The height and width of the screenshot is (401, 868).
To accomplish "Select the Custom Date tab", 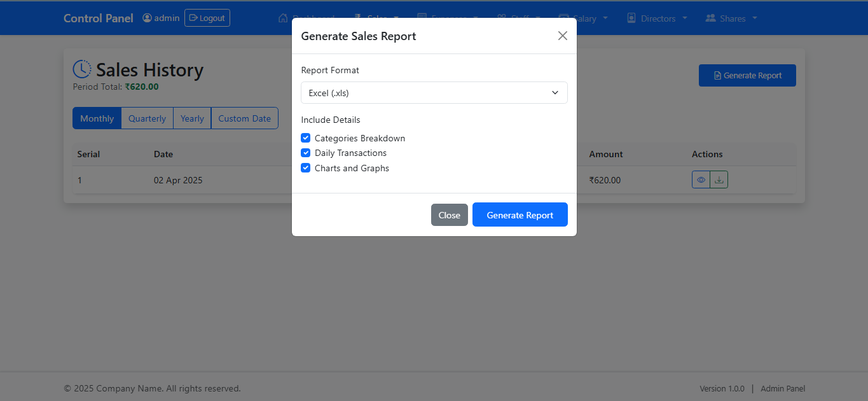I will (x=244, y=118).
